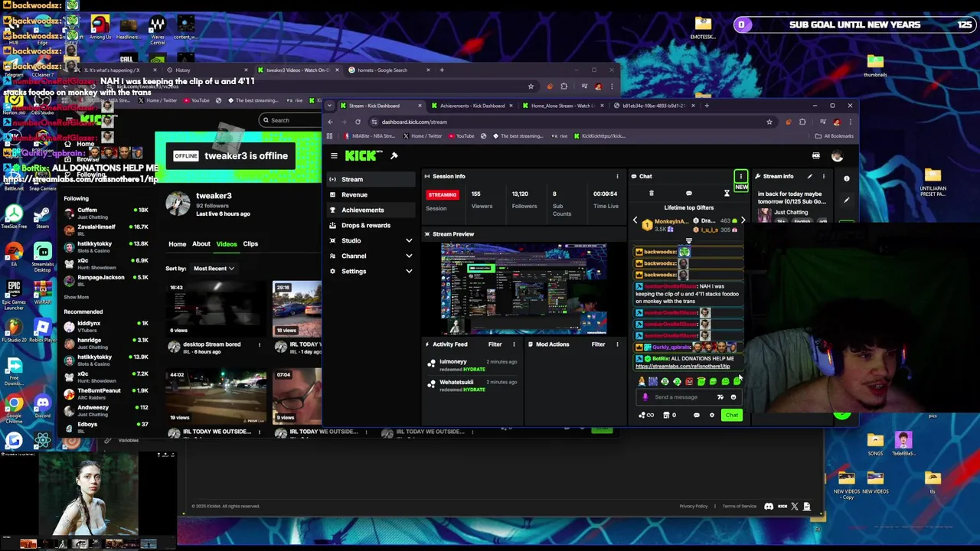Open Activity Feed Filter dropdown
Viewport: 980px width, 551px height.
pos(495,344)
